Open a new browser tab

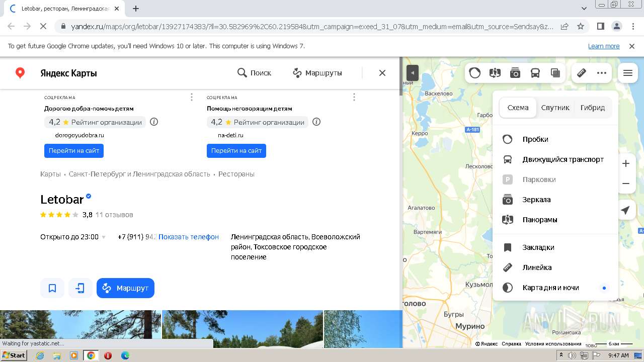tap(136, 9)
